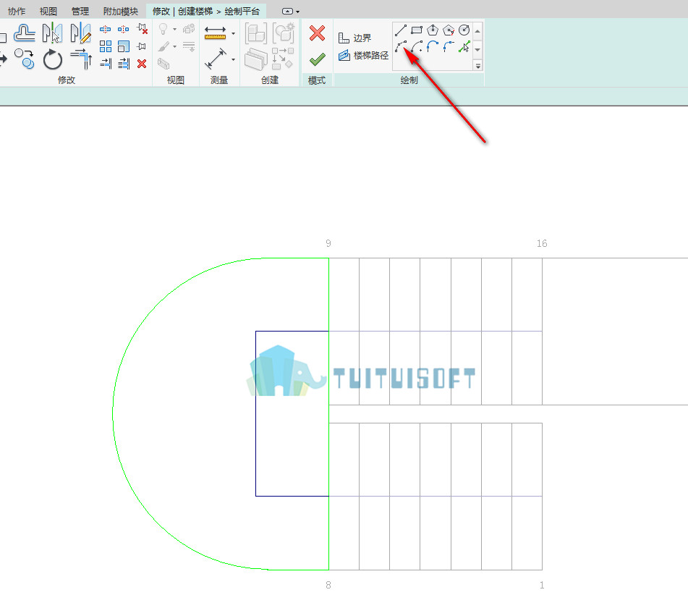Select the Aligned Dimension tool

click(216, 59)
